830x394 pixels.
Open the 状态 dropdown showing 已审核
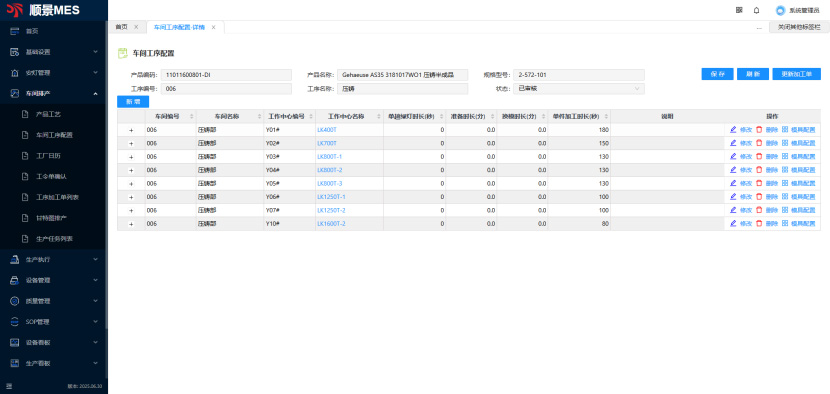(x=579, y=89)
